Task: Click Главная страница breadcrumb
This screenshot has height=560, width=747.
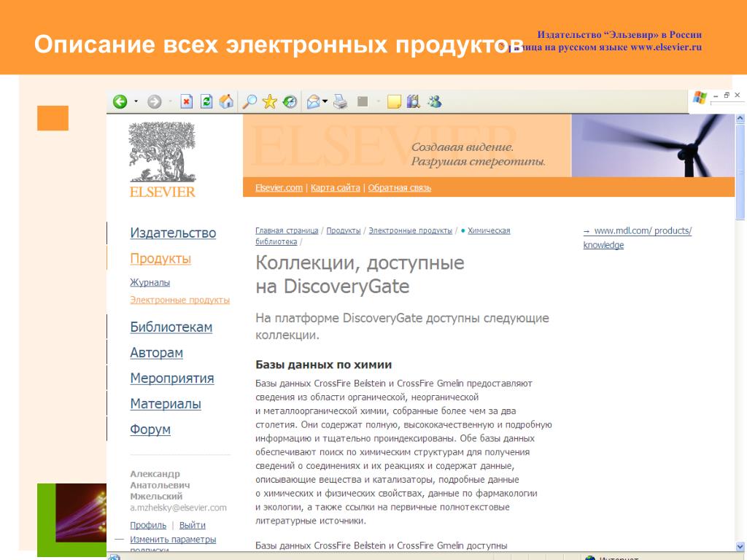Action: 287,230
